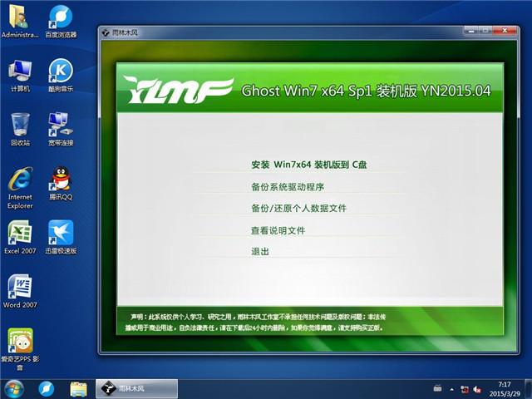Open the Administrator folder icon
The image size is (532, 399).
(20, 20)
